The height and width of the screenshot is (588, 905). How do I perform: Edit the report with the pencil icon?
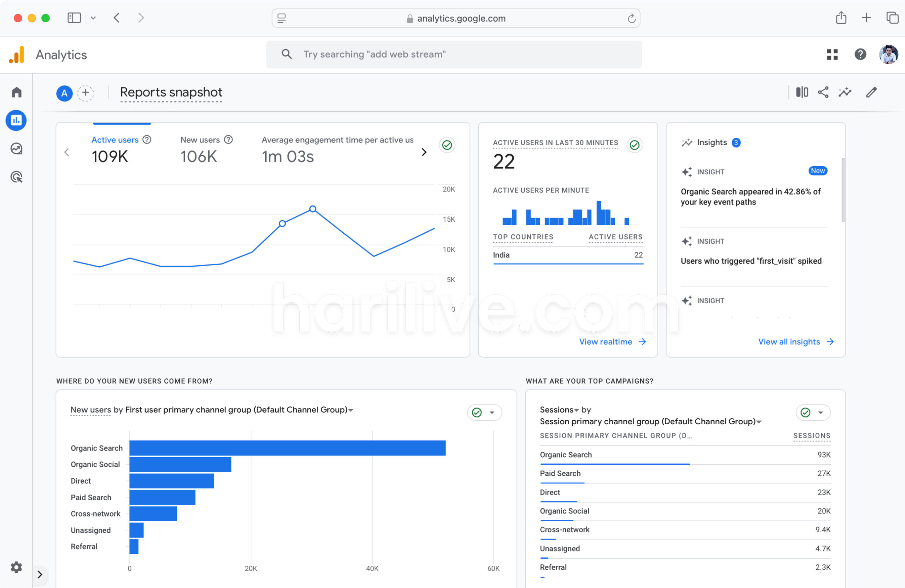pos(871,92)
